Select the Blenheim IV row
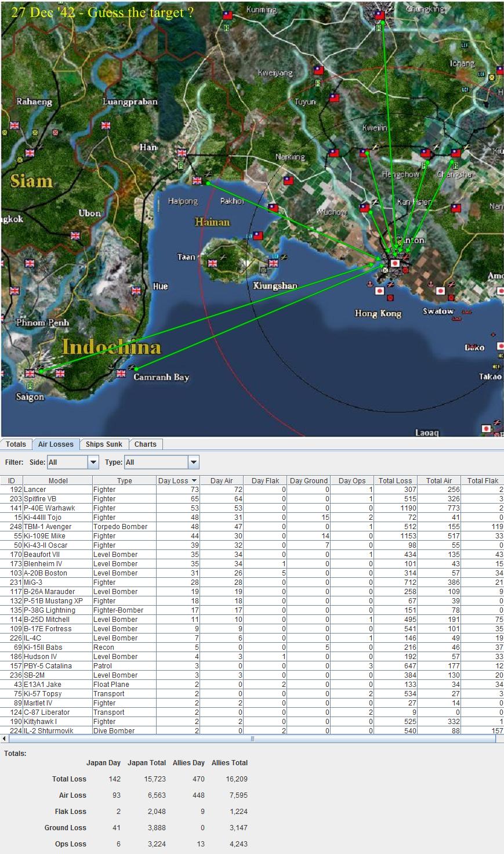The width and height of the screenshot is (504, 854). click(252, 564)
